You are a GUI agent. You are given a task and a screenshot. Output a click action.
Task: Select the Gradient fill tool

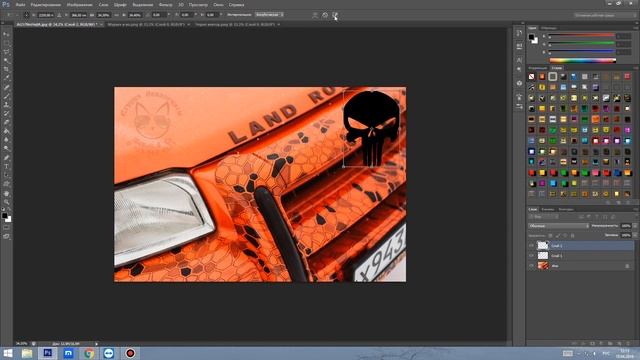pyautogui.click(x=7, y=131)
